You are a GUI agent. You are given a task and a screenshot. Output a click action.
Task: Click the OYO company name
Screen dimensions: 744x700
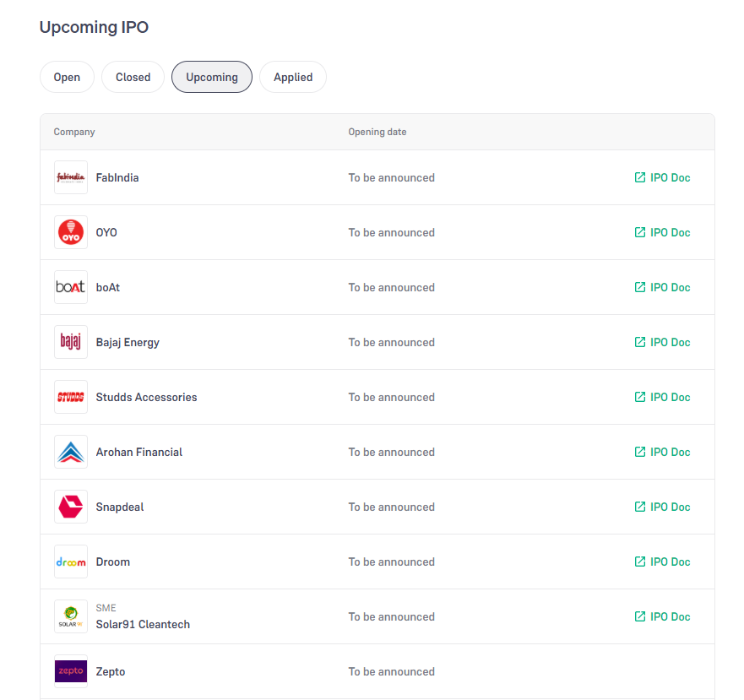[106, 232]
